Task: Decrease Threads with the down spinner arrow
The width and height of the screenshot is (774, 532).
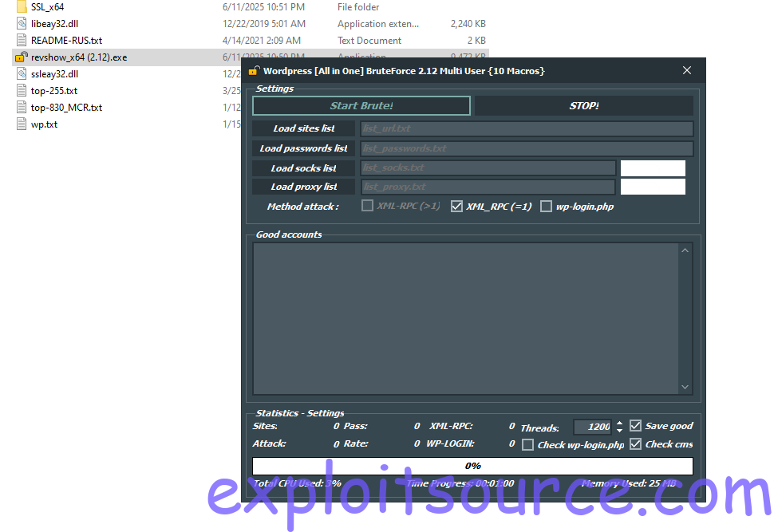Action: pyautogui.click(x=619, y=431)
